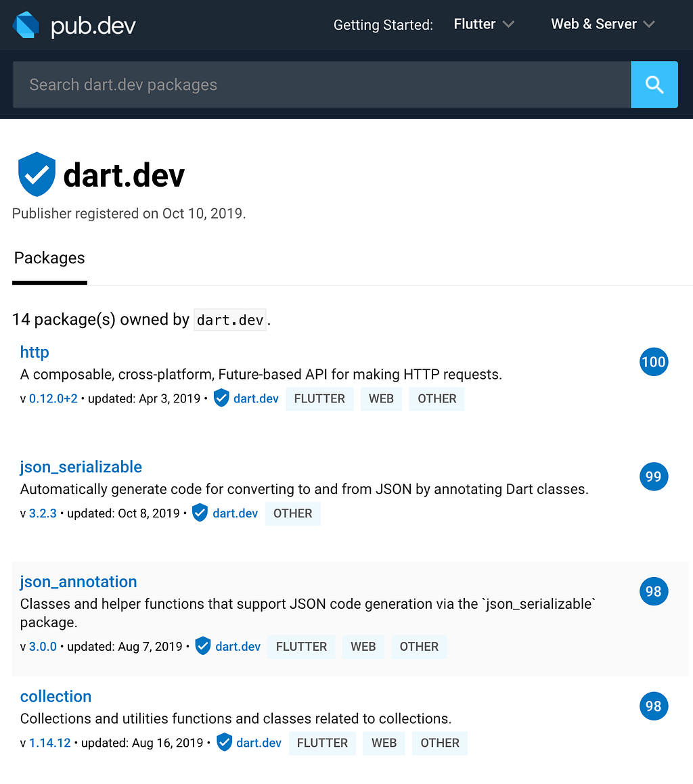
Task: Open collection version 1.14.12 link
Action: click(49, 743)
